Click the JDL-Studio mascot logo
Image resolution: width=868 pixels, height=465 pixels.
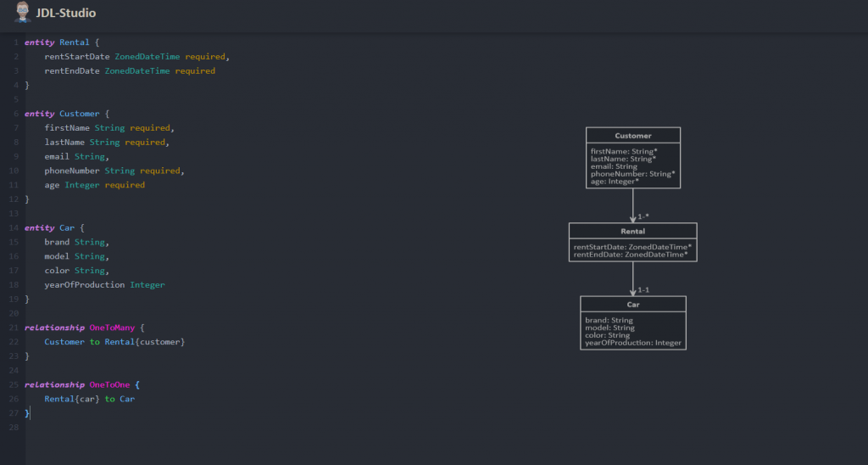tap(22, 12)
